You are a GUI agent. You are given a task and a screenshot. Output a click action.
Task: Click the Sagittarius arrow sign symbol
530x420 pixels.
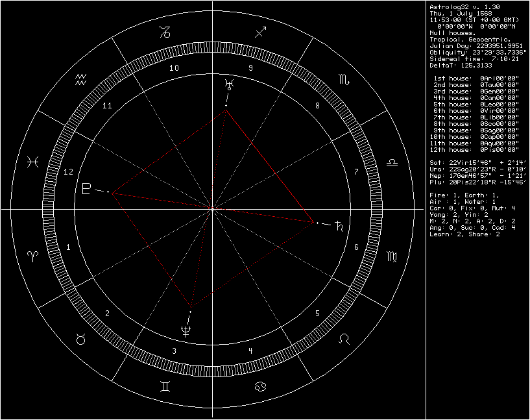[260, 32]
